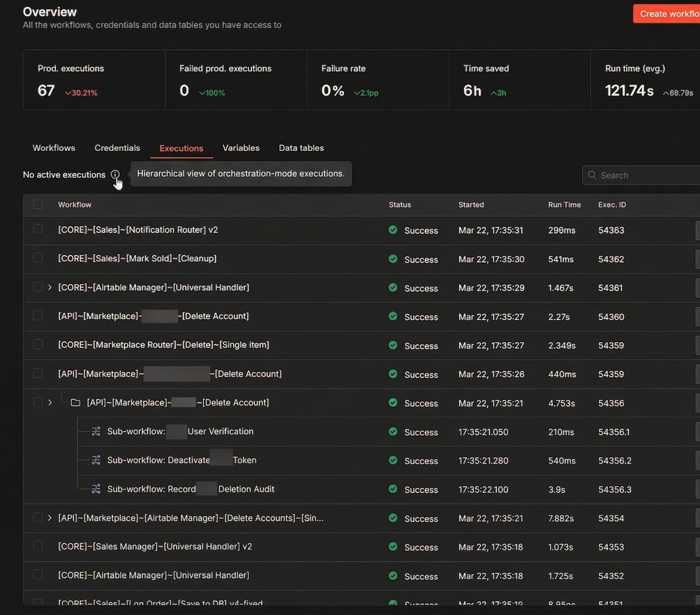Open the Data tables tab
Screen dimensions: 700x615
click(x=301, y=148)
